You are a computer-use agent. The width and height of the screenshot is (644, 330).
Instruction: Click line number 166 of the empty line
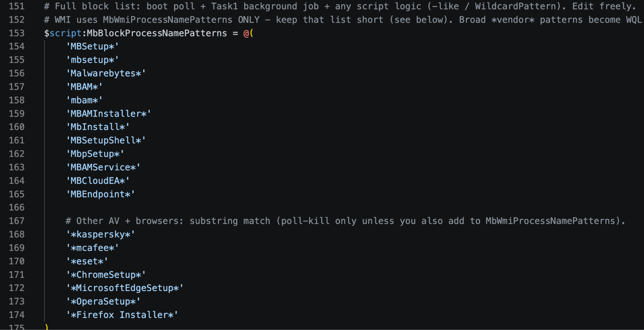click(16, 207)
